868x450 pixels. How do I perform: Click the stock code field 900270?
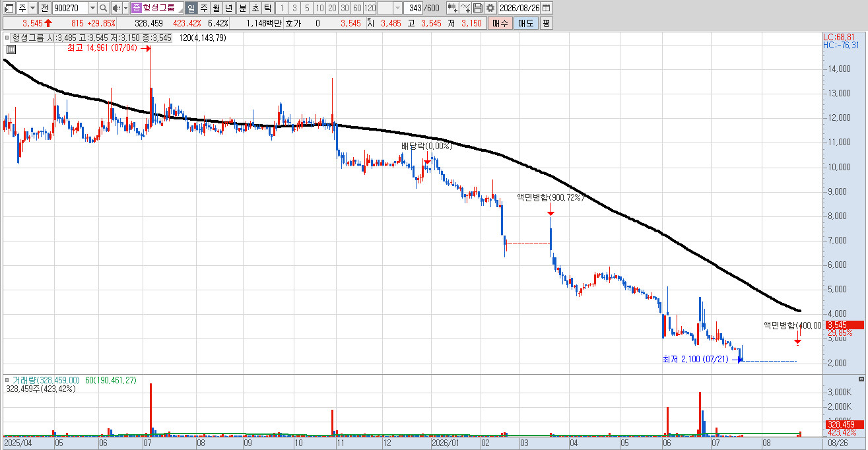(x=69, y=8)
